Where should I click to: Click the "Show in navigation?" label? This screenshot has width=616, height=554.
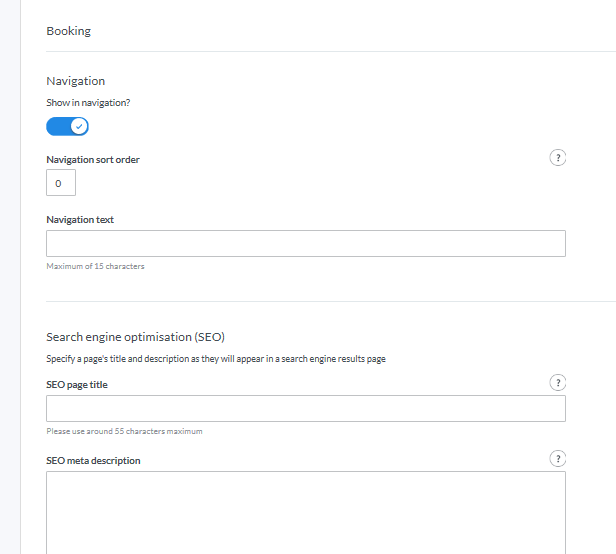(88, 103)
